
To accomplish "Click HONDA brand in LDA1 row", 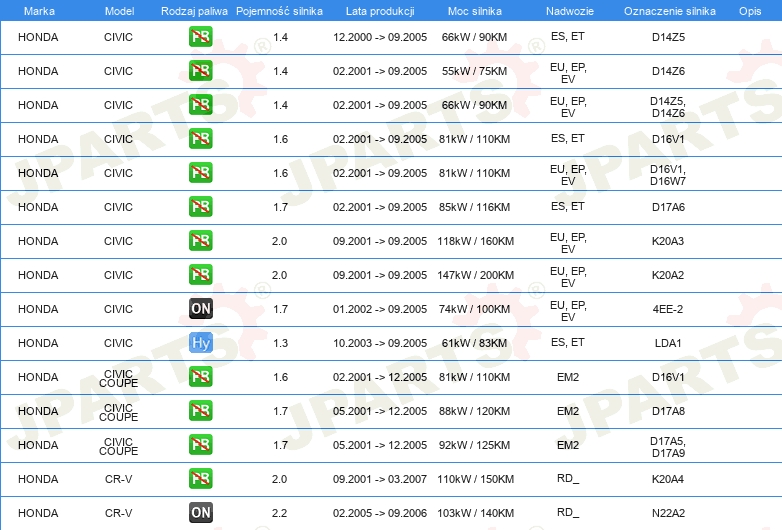I will (x=38, y=343).
